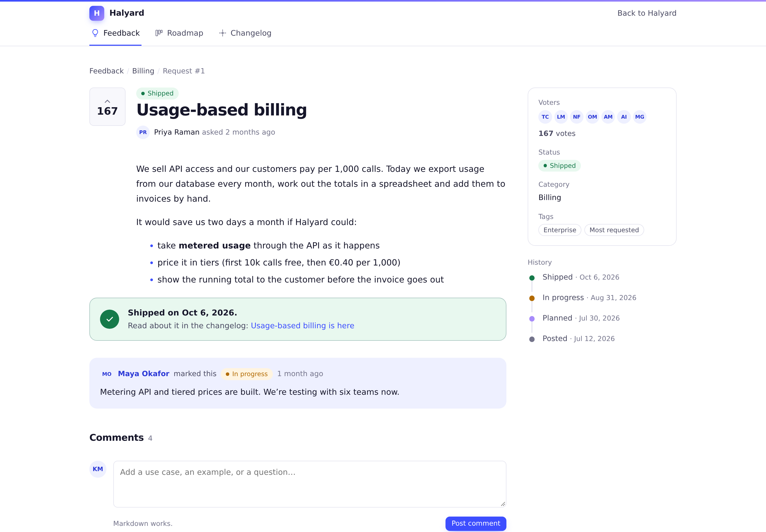
Task: Click the Shipped badge above the title
Action: click(157, 93)
